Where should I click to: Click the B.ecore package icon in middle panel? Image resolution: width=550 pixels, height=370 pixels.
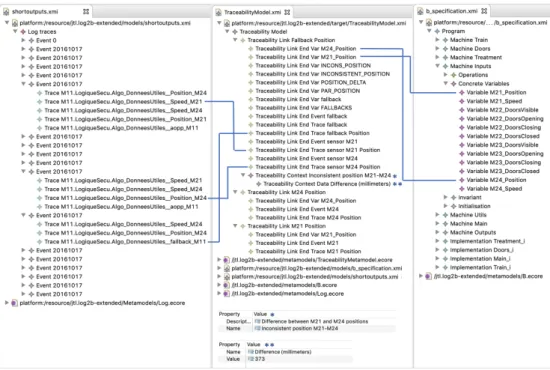[227, 285]
